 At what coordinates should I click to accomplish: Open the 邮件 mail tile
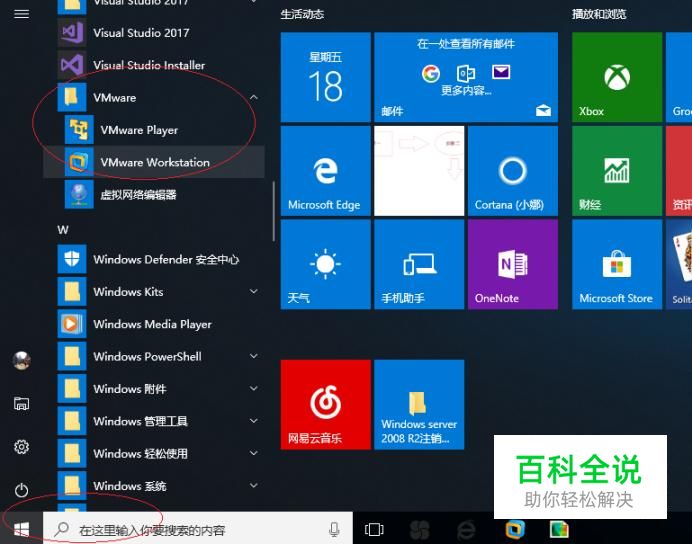(x=466, y=77)
